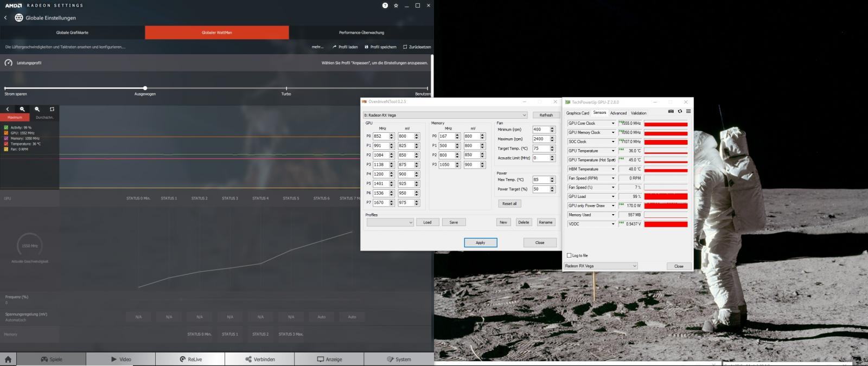Click the Leistungsprofil speedometer icon

click(x=8, y=63)
